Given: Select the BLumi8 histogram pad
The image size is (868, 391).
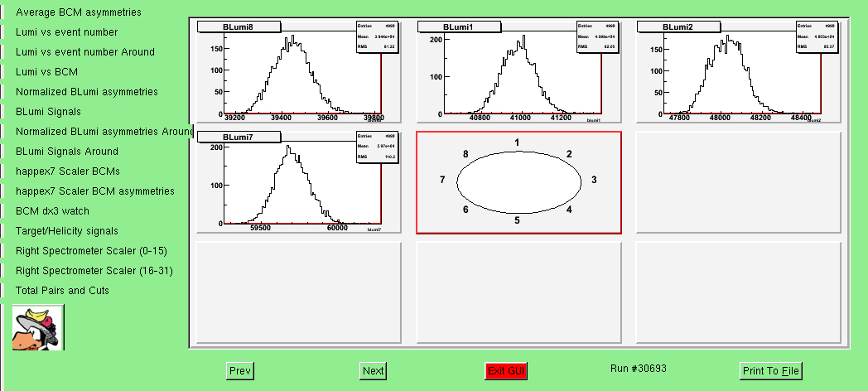Looking at the screenshot, I should click(299, 72).
